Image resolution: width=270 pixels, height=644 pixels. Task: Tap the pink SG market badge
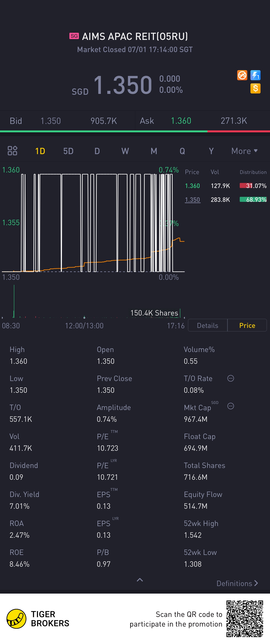click(x=74, y=36)
